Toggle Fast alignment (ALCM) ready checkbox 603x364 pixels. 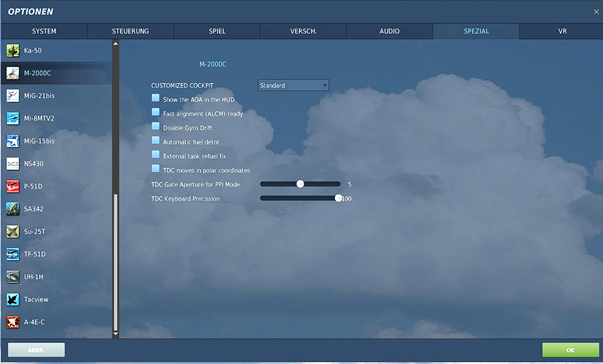(155, 112)
